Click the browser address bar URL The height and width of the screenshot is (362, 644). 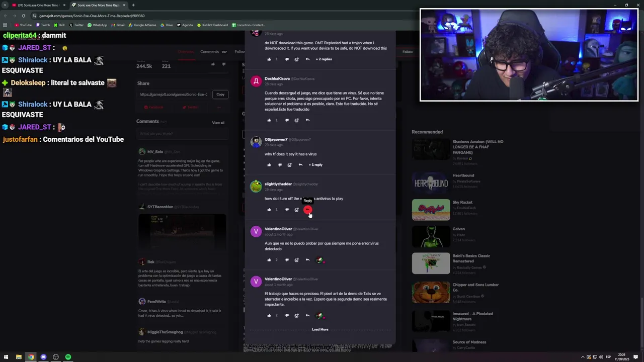pos(92,16)
